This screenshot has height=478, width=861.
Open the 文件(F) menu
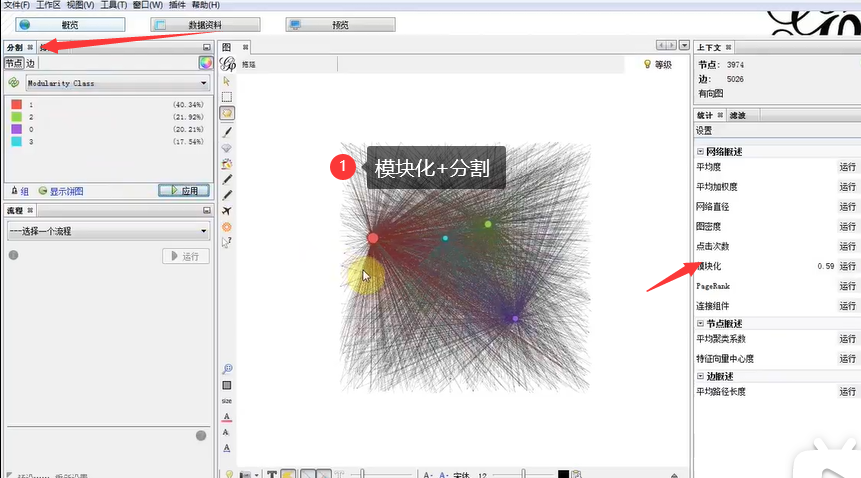coord(16,5)
